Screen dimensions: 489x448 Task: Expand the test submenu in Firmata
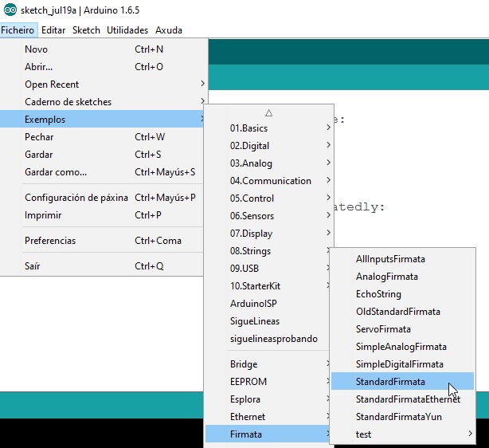(x=363, y=434)
